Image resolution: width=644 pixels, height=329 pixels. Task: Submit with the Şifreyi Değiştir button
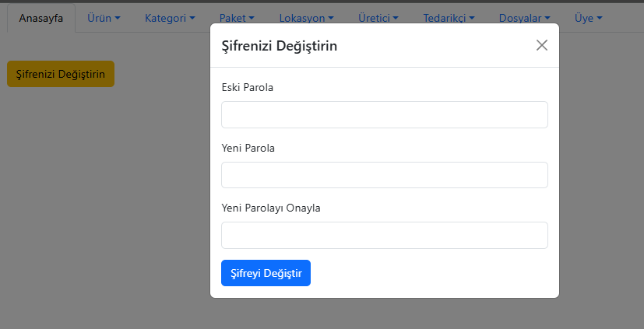pyautogui.click(x=266, y=273)
